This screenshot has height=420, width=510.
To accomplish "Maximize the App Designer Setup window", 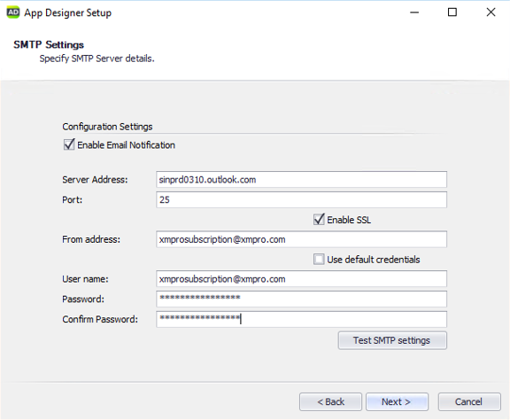I will click(452, 12).
